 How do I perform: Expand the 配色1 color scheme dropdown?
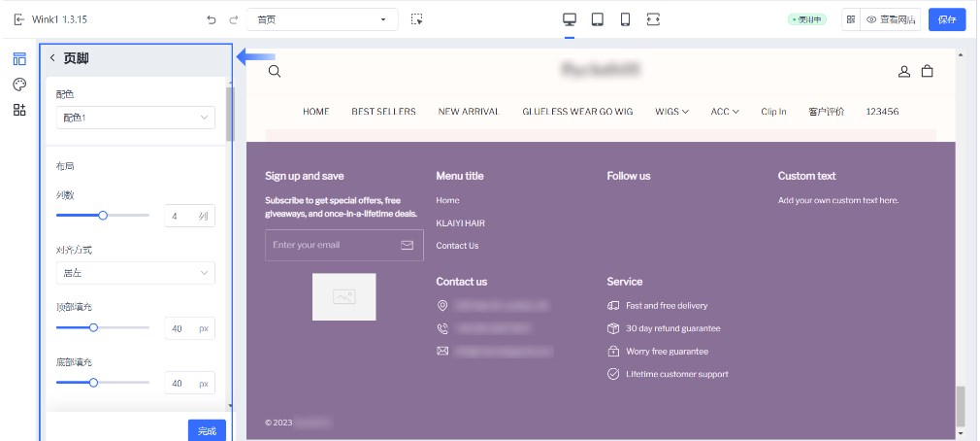pyautogui.click(x=136, y=118)
